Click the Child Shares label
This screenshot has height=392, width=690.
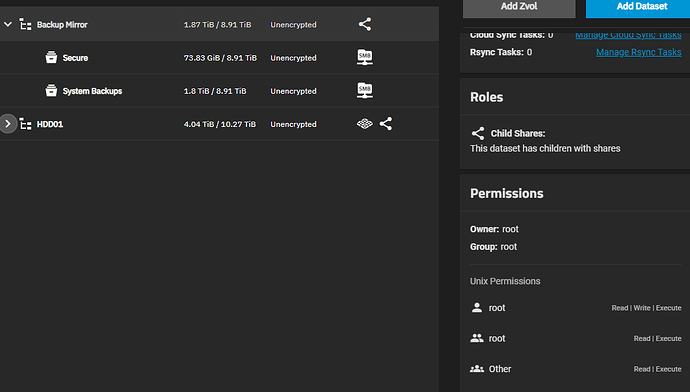(x=518, y=133)
